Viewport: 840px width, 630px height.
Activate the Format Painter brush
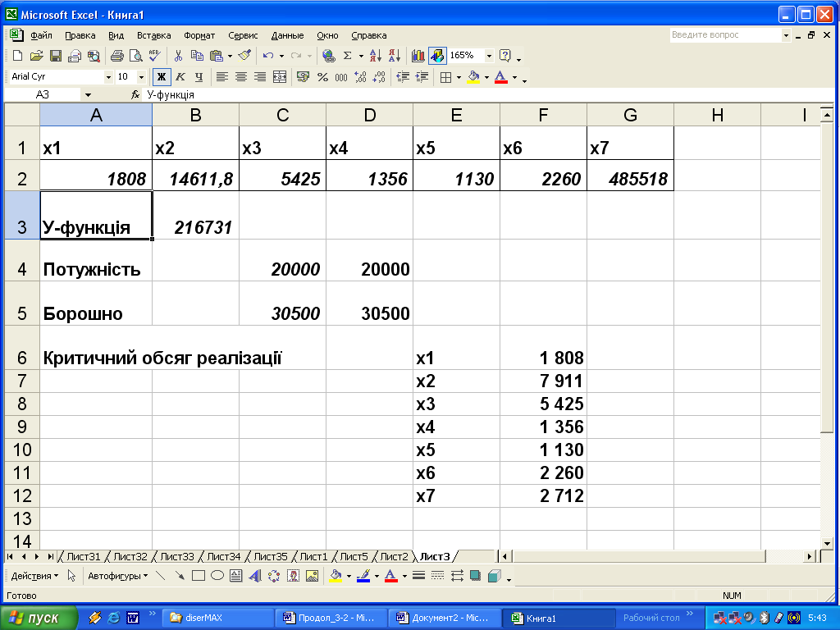(x=244, y=56)
